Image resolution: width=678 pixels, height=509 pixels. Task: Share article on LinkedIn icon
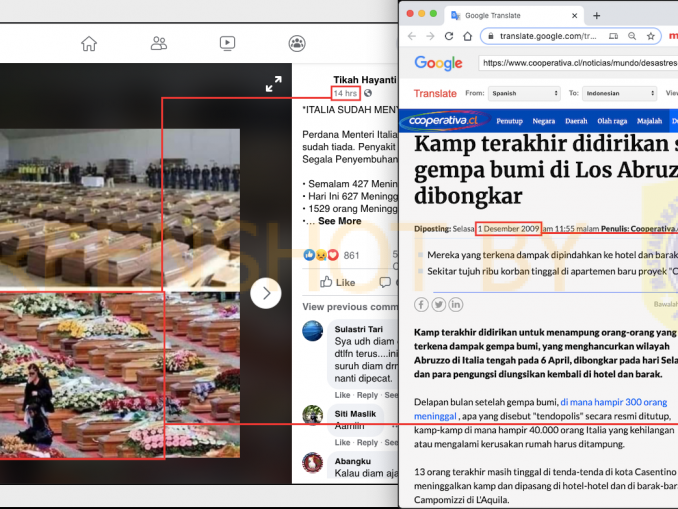456,304
